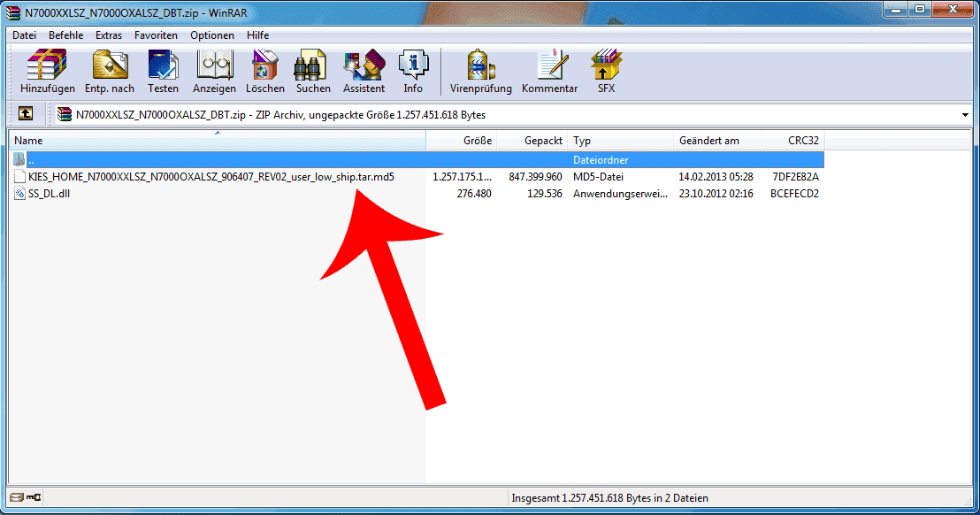Open the Hilfe menu

pos(257,35)
